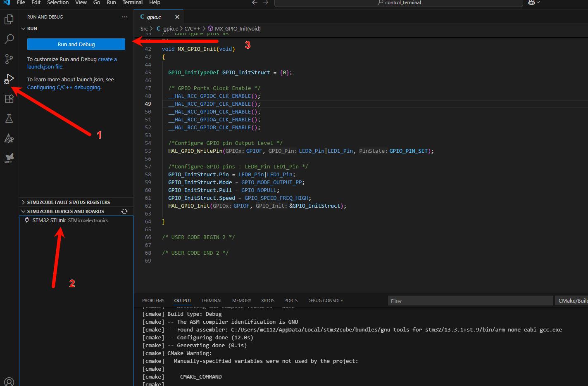Image resolution: width=588 pixels, height=386 pixels.
Task: Open the STM32 butterfly extension icon
Action: pyautogui.click(x=9, y=158)
